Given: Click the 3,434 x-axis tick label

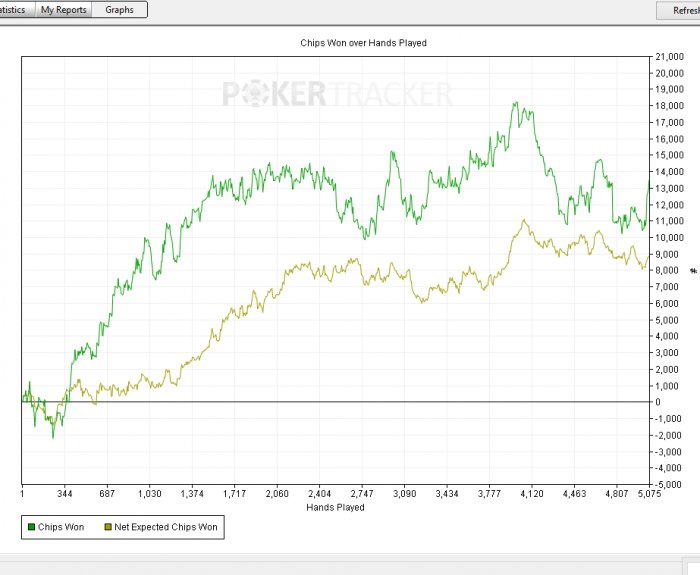Looking at the screenshot, I should (x=447, y=494).
